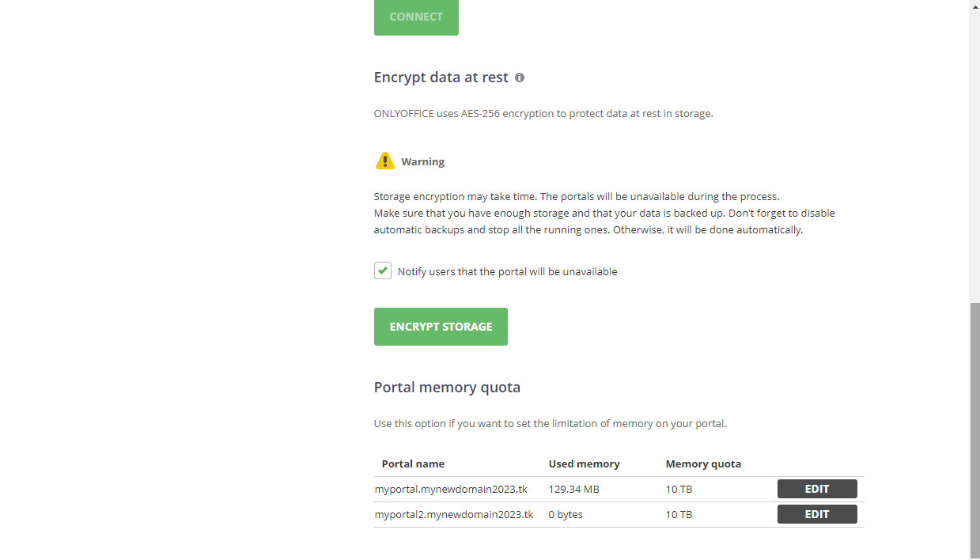The width and height of the screenshot is (980, 560).
Task: Click the CONNECT button
Action: [416, 17]
